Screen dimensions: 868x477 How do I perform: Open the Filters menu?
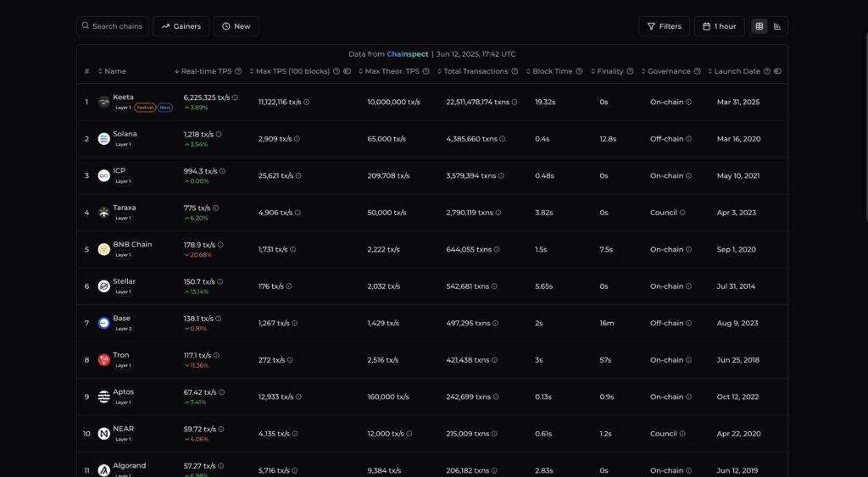(x=664, y=26)
